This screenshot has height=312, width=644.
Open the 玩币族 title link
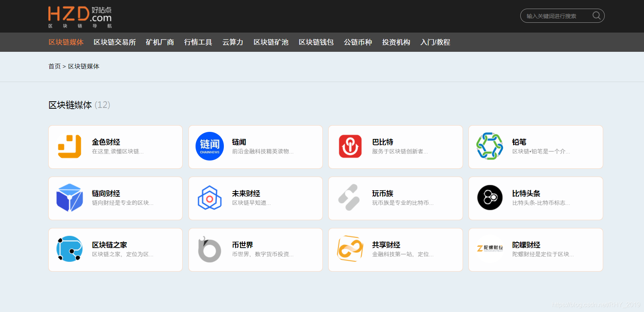pos(382,193)
